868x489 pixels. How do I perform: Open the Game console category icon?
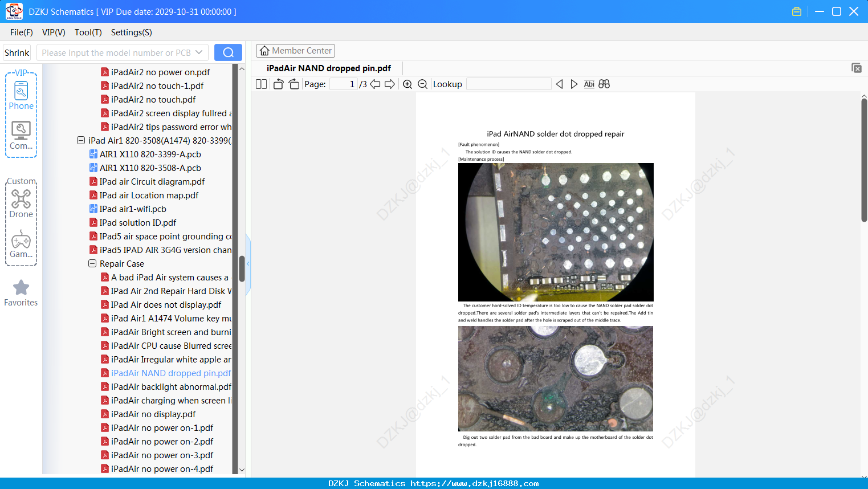(21, 243)
